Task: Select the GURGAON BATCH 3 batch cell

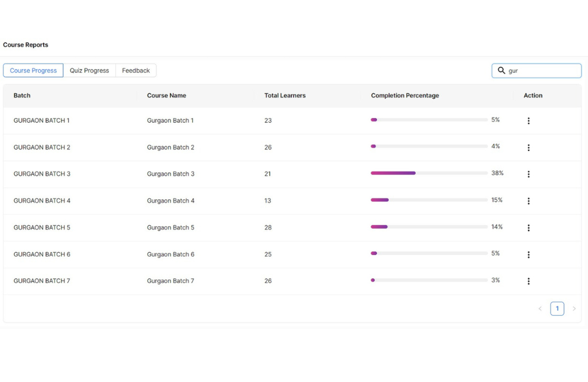Action: 42,174
